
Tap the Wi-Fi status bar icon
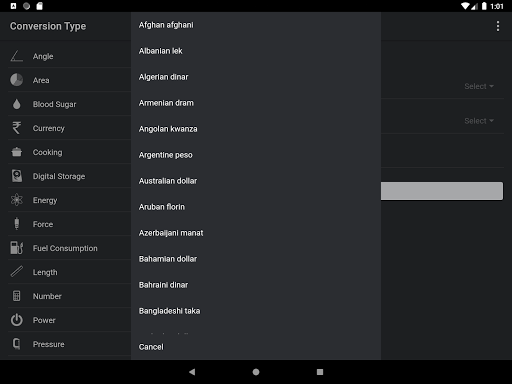point(465,6)
